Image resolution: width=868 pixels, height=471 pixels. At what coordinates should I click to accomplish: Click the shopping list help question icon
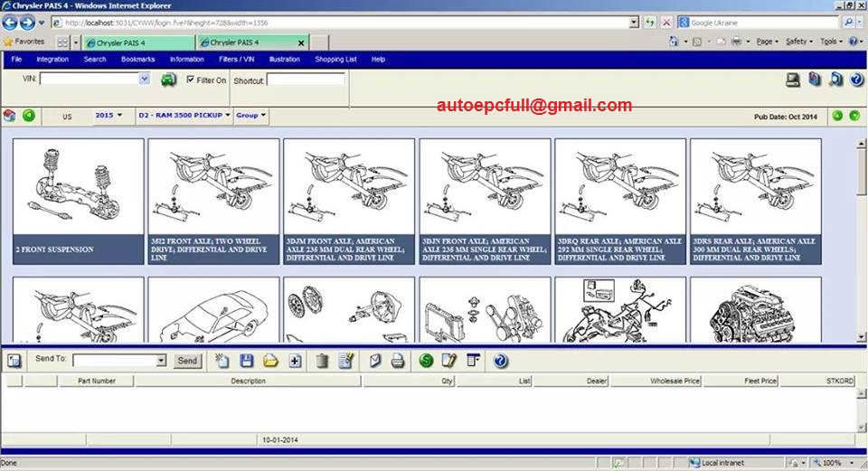(500, 361)
